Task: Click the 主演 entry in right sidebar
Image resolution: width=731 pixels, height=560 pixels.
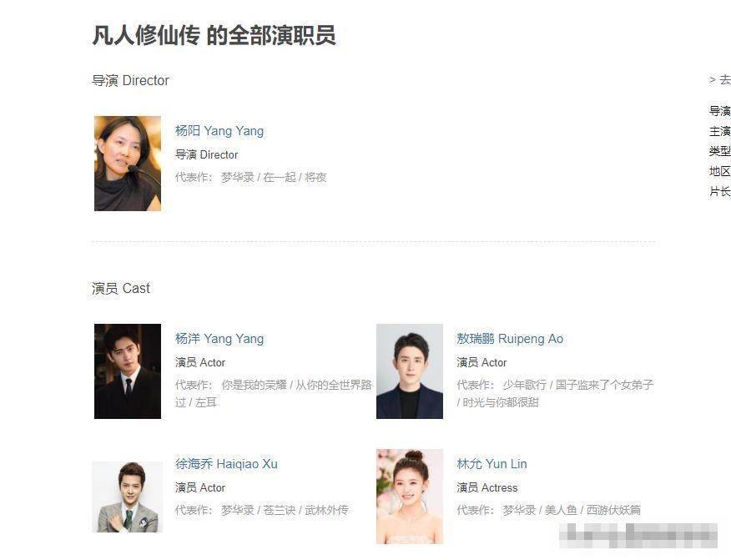Action: [720, 131]
